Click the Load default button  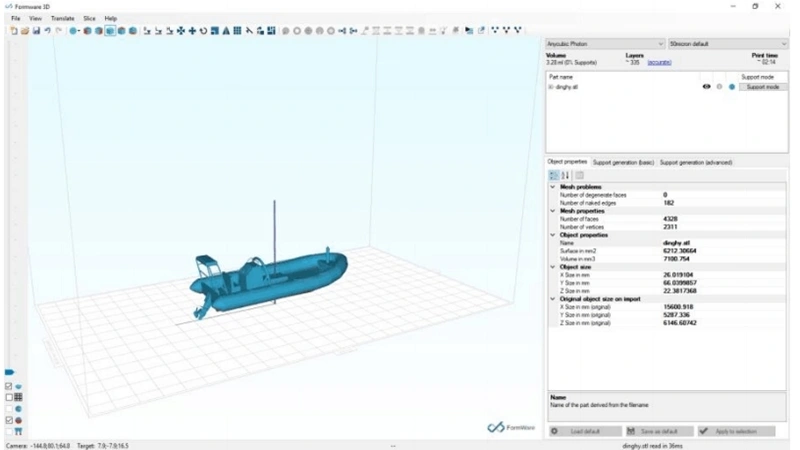(x=585, y=432)
